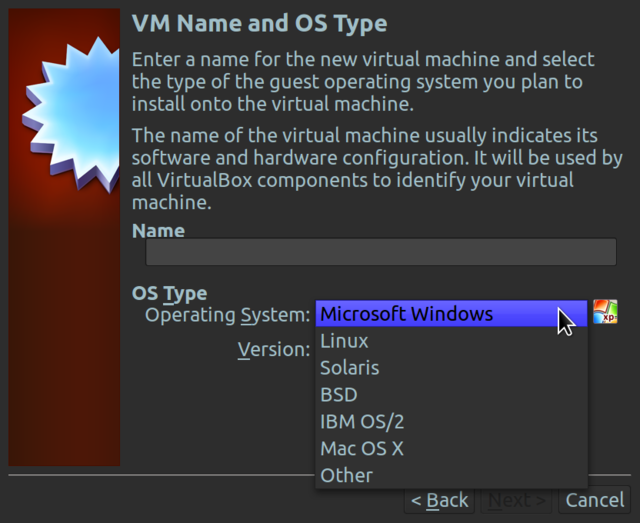This screenshot has width=640, height=523.
Task: Cancel the new virtual machine wizard
Action: point(595,500)
